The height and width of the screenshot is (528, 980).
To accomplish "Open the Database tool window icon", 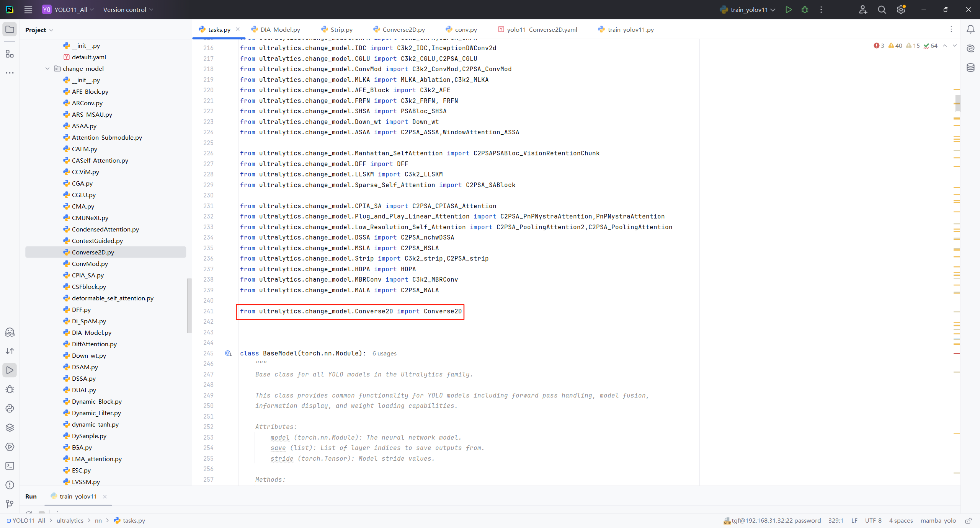I will (970, 68).
